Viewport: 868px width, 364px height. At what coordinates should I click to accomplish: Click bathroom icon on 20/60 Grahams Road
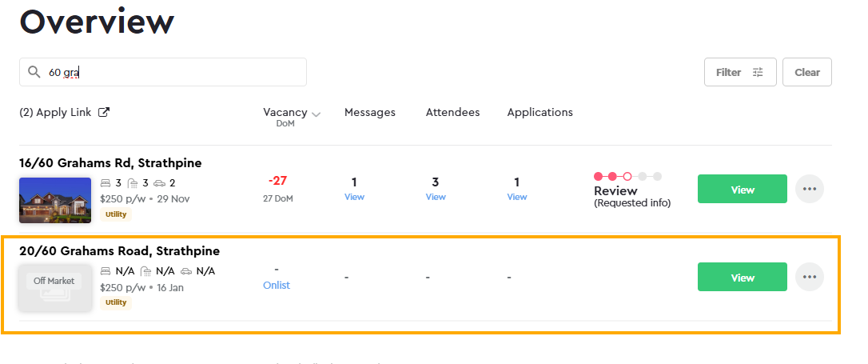145,271
